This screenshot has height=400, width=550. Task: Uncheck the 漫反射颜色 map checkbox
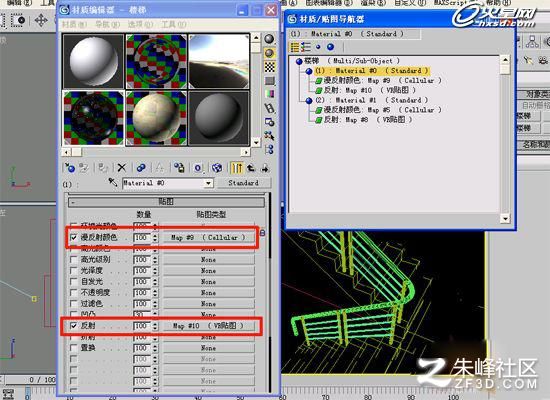coord(74,238)
